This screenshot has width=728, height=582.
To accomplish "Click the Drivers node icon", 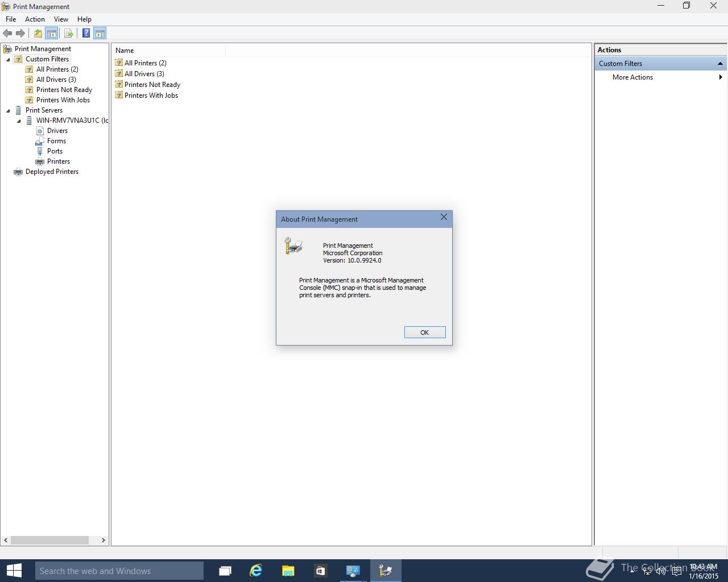I will [40, 131].
